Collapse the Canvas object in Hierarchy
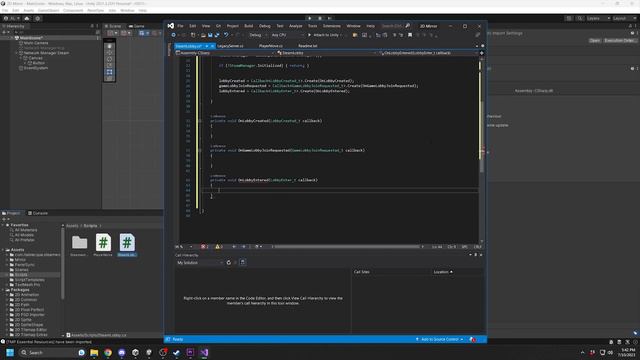 tap(21, 58)
